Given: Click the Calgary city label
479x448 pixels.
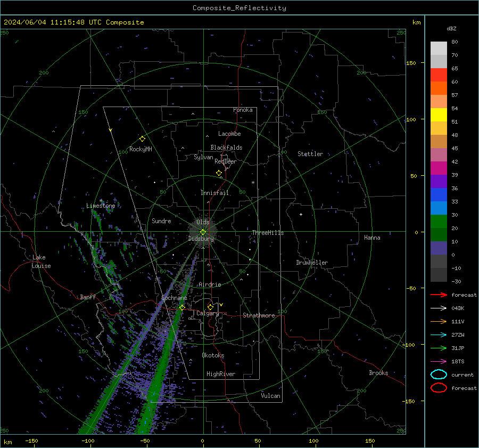Looking at the screenshot, I should pyautogui.click(x=208, y=313).
